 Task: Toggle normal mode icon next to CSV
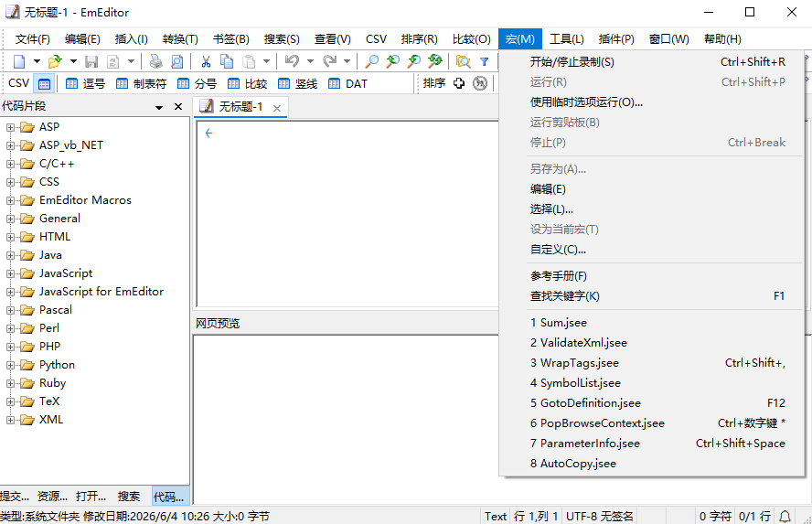(45, 83)
